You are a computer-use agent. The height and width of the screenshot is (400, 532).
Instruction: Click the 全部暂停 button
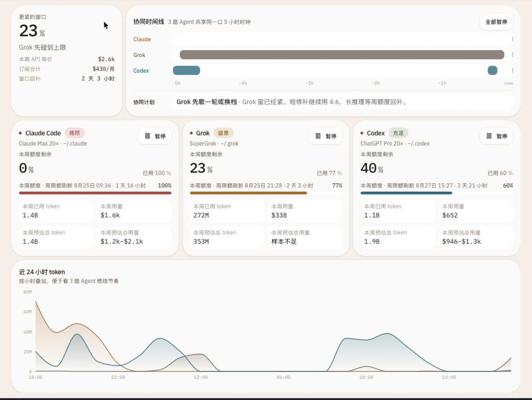point(496,22)
